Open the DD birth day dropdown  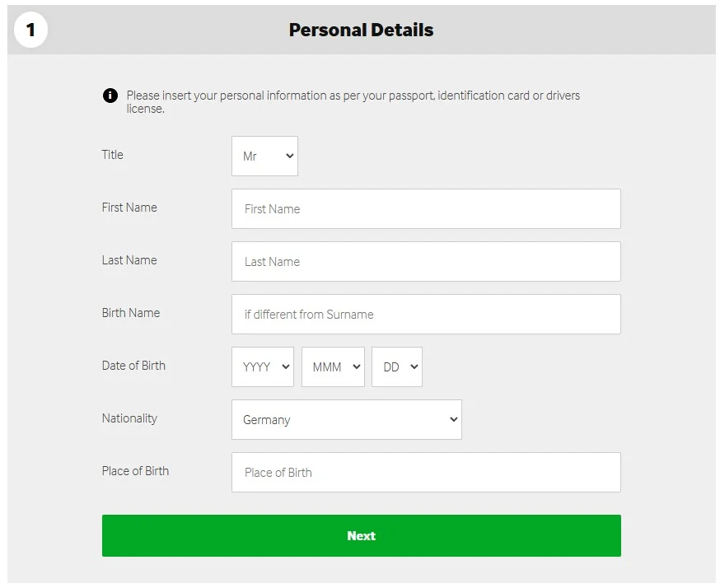click(x=396, y=366)
